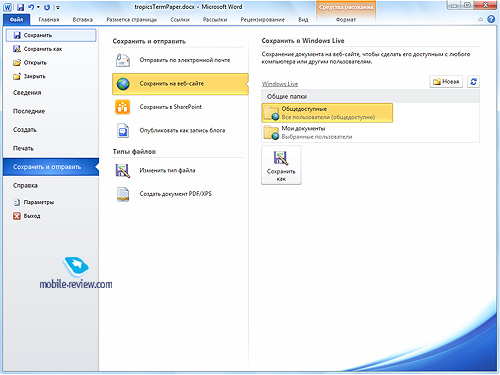The image size is (500, 375).
Task: Open the Undo history dropdown arrow
Action: point(38,7)
